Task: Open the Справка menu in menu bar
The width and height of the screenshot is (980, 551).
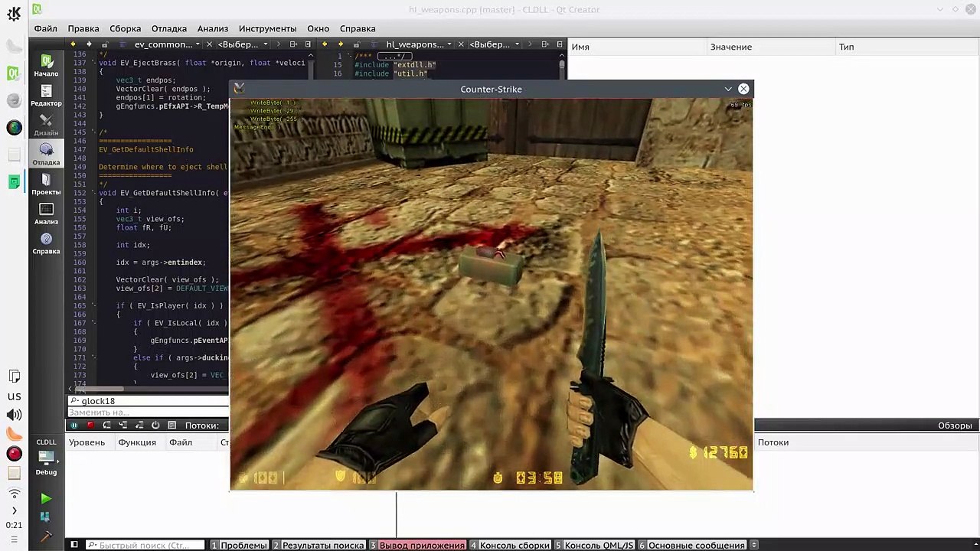Action: [x=358, y=28]
